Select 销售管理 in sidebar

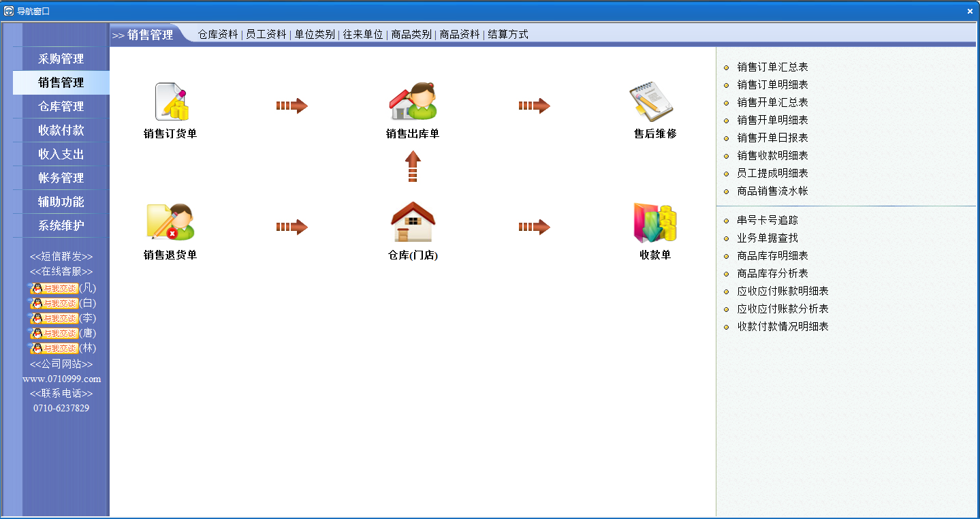(61, 82)
